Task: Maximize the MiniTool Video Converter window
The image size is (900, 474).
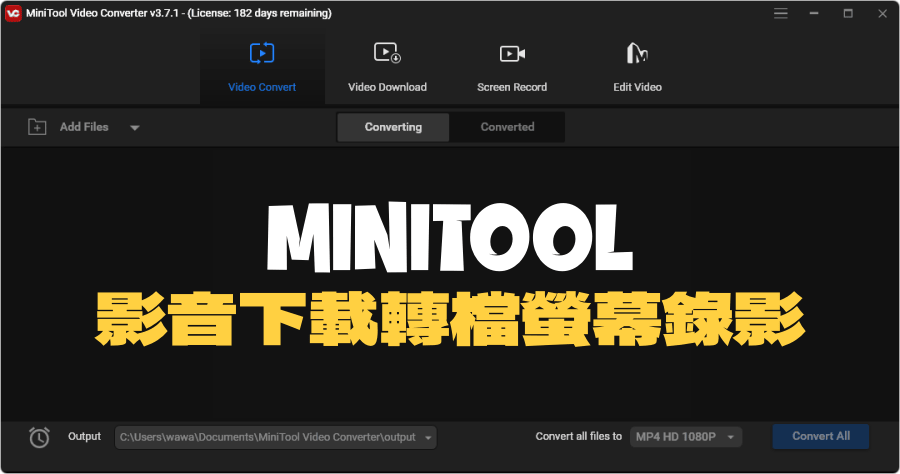Action: coord(848,13)
